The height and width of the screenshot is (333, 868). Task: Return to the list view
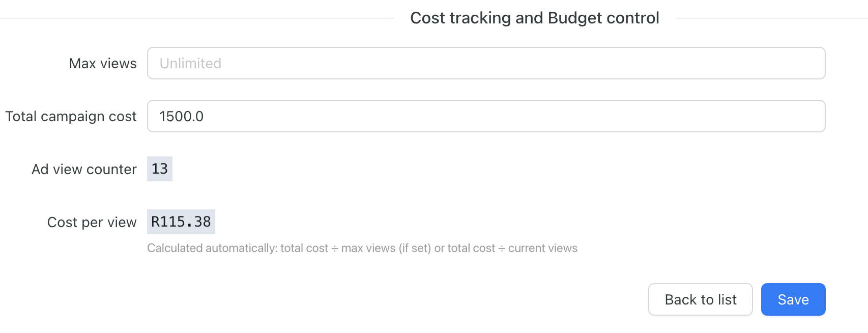coord(700,299)
